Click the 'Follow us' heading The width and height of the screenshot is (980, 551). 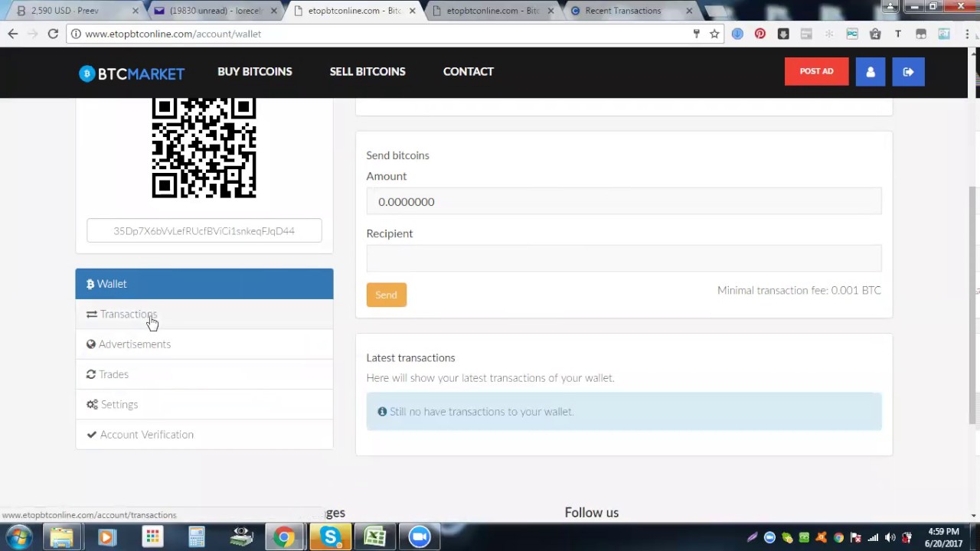click(x=592, y=513)
